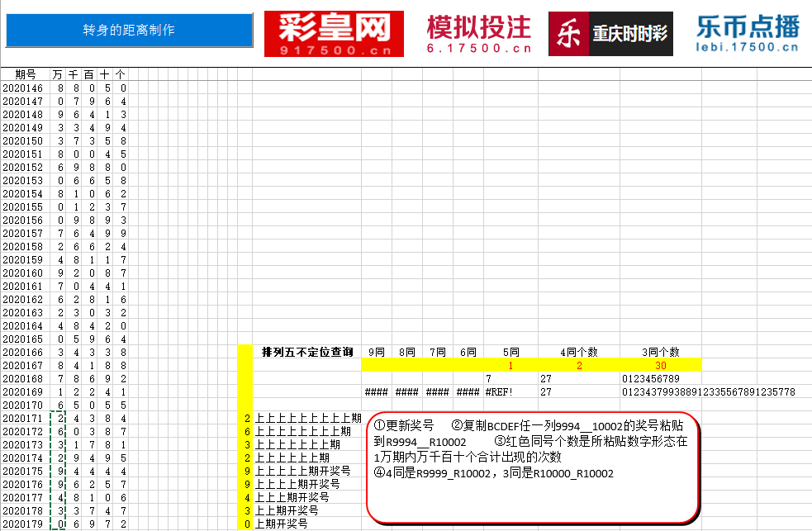Select 千 digit cell in row 2020152

point(74,167)
